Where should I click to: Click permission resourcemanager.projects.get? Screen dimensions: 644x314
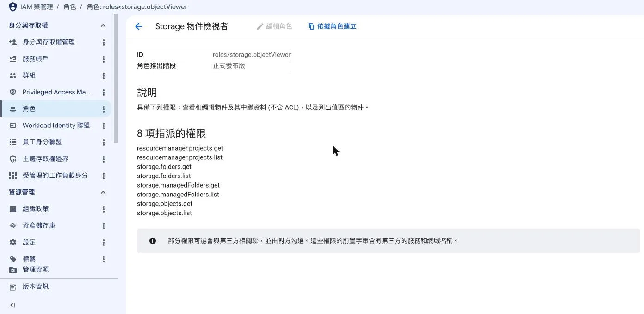pos(180,148)
